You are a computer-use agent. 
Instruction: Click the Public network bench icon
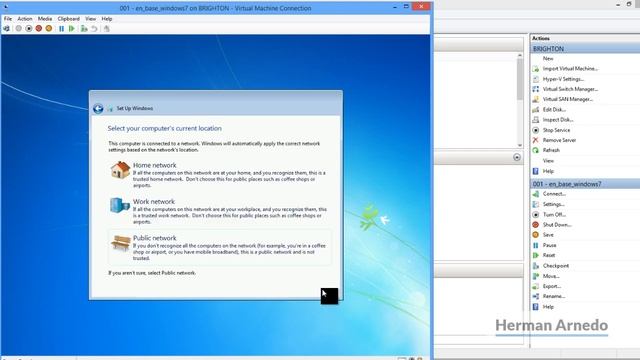click(120, 243)
